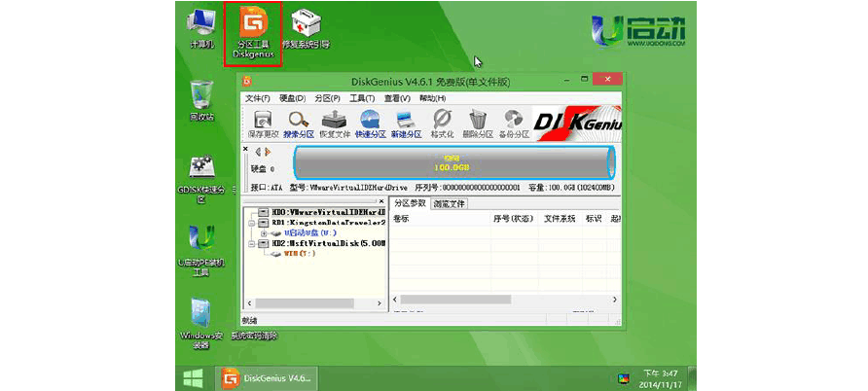Select the U启动U盘(U:) partition
The height and width of the screenshot is (391, 868).
point(310,232)
